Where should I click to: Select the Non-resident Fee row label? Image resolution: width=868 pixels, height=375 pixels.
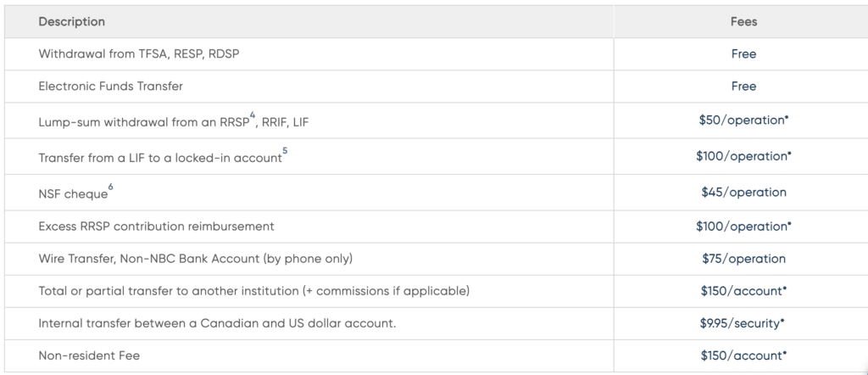pyautogui.click(x=89, y=355)
